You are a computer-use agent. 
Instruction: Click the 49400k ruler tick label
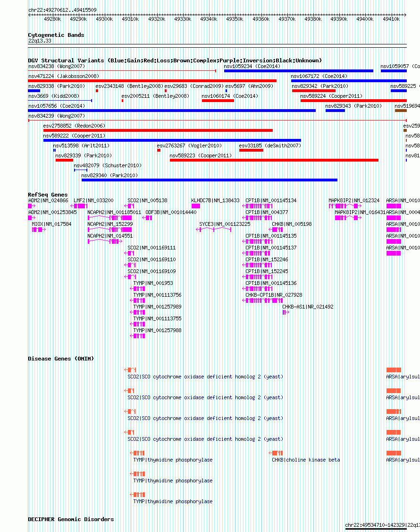(365, 19)
